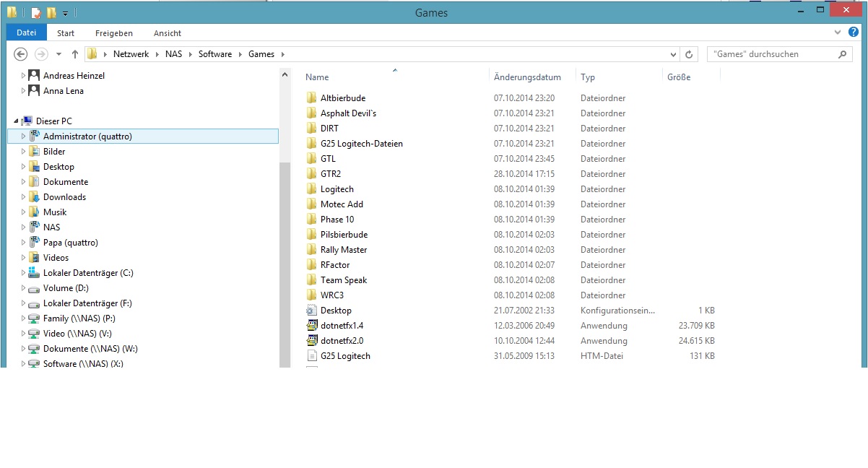Click Software in the address breadcrumb
The height and width of the screenshot is (468, 868).
click(215, 54)
